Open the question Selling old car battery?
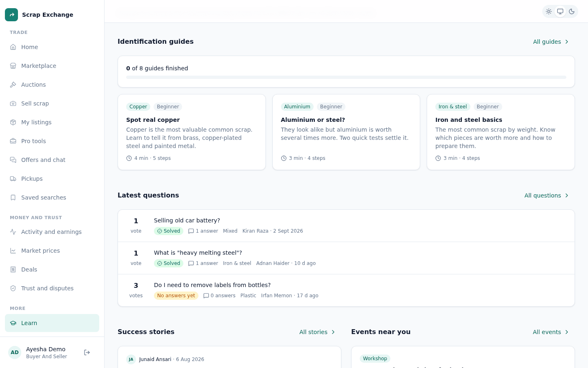Image resolution: width=588 pixels, height=368 pixels. click(187, 220)
